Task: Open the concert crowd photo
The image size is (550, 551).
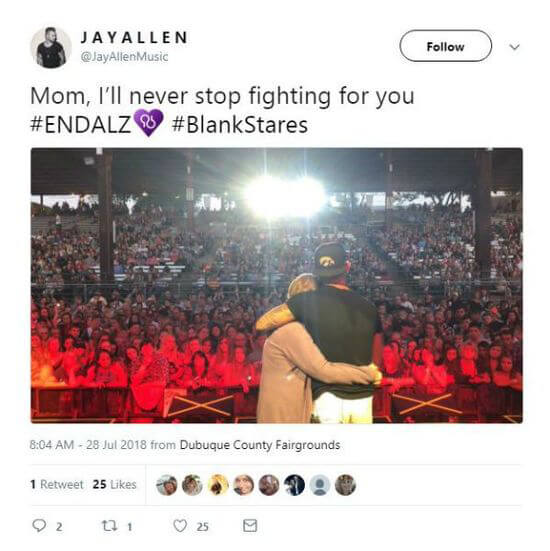Action: tap(277, 285)
